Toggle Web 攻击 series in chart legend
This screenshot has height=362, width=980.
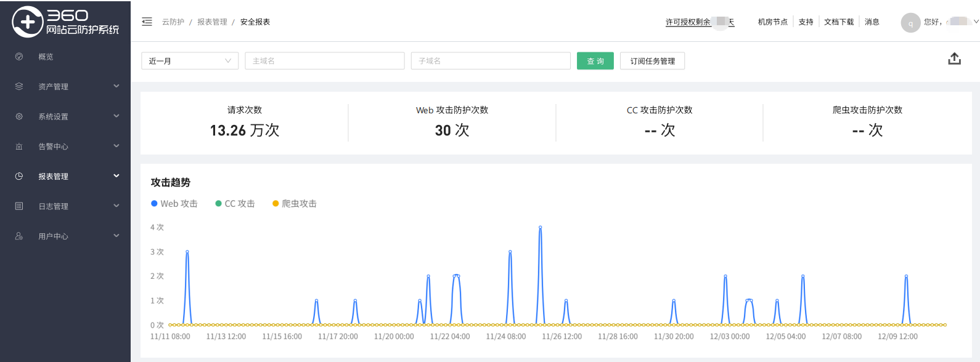click(174, 204)
